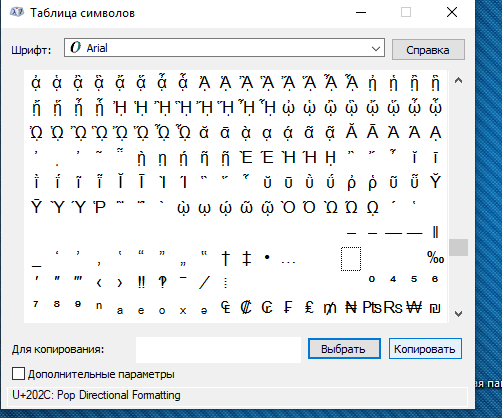Select the peseta Pts character
The height and width of the screenshot is (418, 502).
pos(372,307)
